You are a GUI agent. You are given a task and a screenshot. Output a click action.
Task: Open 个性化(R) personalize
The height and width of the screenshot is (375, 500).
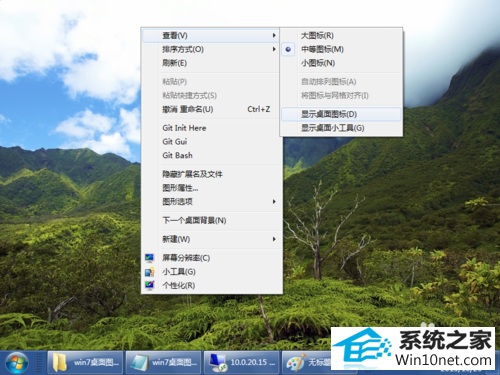coord(212,285)
